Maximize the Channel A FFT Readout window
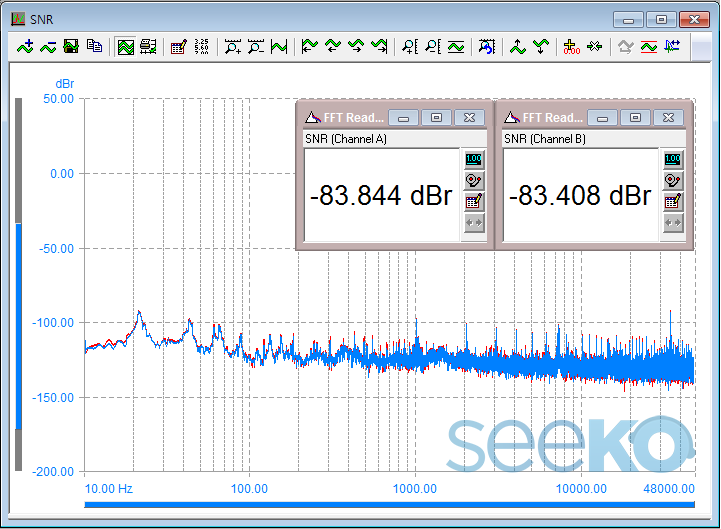721x529 pixels. click(436, 118)
